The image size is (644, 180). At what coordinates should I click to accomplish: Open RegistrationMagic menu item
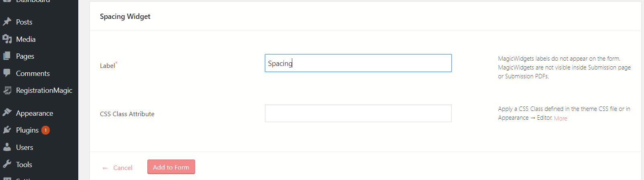coord(44,90)
